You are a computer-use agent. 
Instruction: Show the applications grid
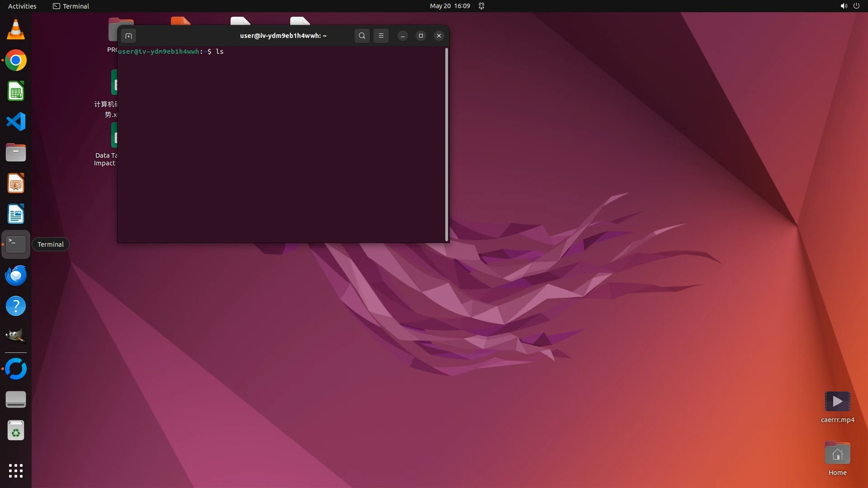click(x=16, y=470)
